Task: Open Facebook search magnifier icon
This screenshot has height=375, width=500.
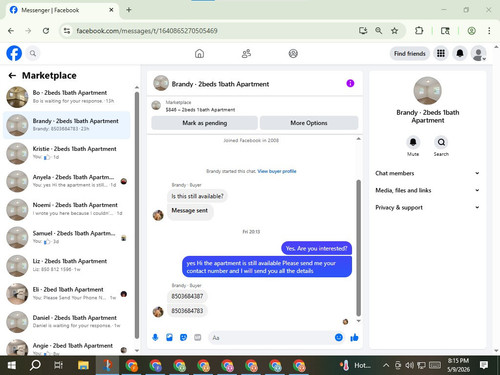Action: 33,53
